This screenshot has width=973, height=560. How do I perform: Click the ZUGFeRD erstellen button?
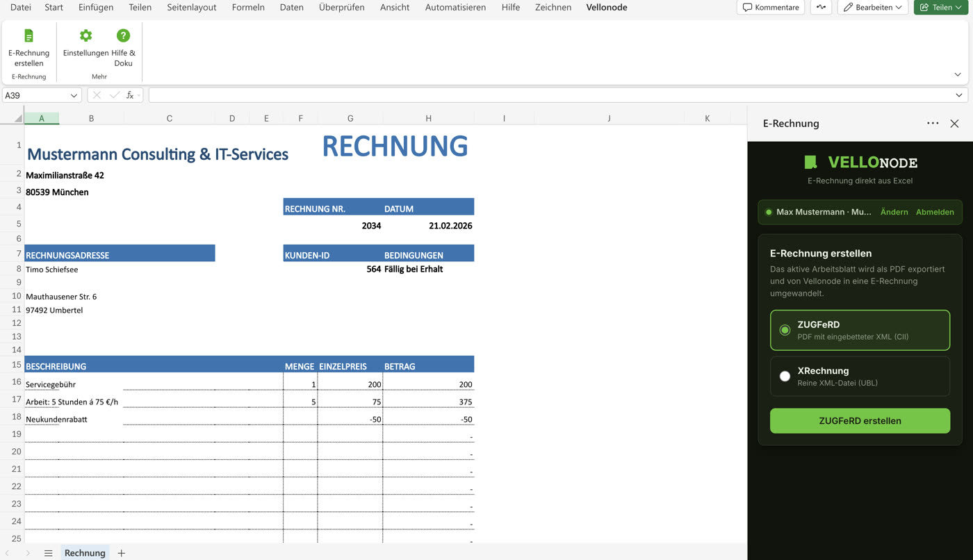click(860, 421)
